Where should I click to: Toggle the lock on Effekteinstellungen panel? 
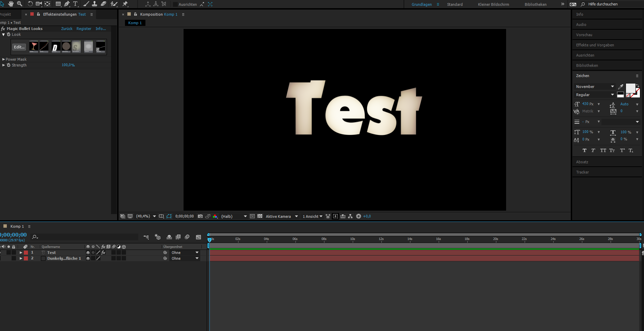[38, 14]
